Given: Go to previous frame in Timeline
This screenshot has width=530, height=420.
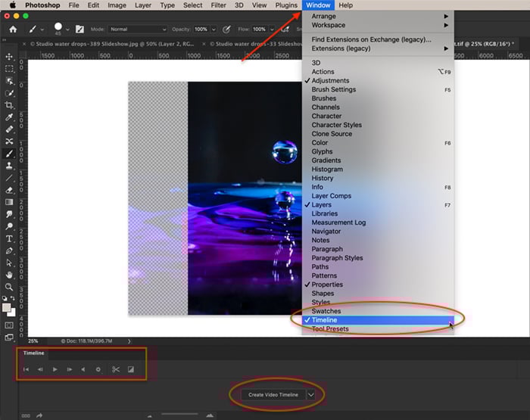Looking at the screenshot, I should point(40,369).
